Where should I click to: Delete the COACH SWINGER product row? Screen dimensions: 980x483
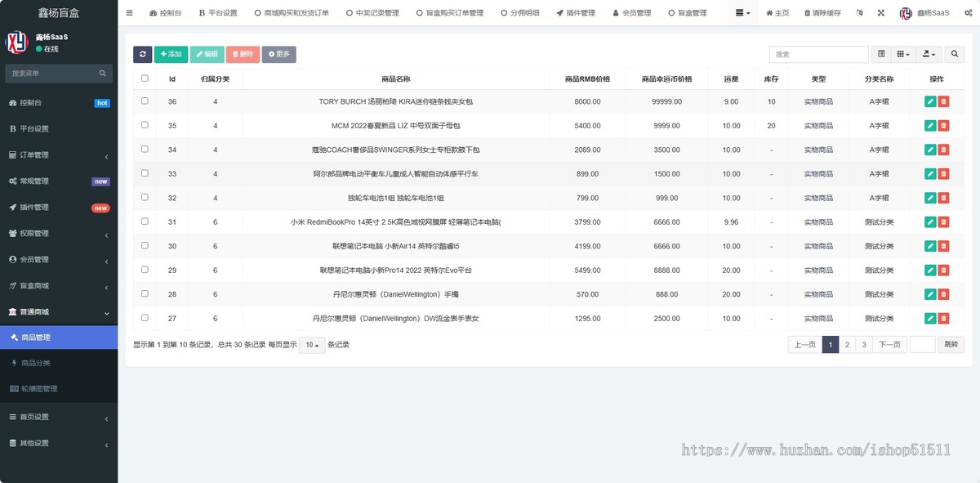tap(943, 150)
